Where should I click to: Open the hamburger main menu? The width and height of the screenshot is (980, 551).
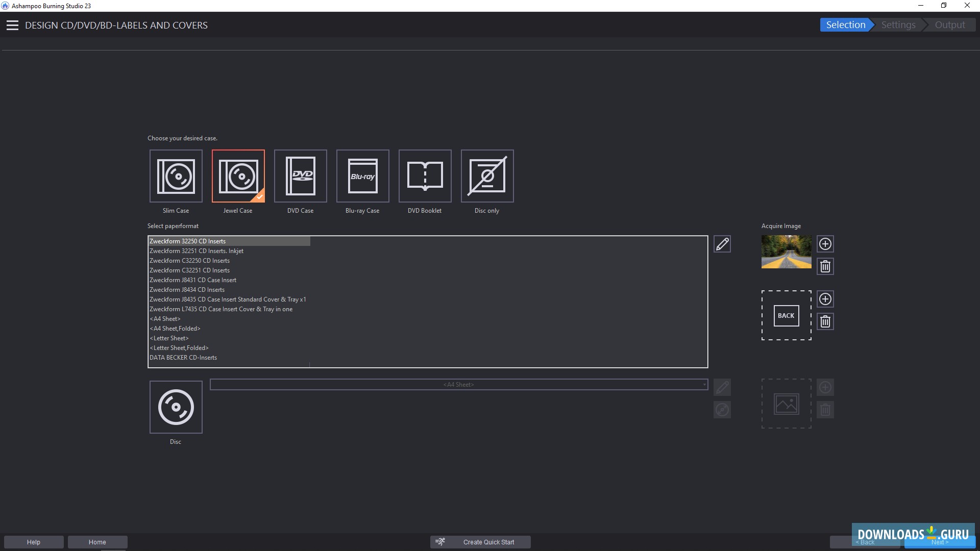(x=12, y=26)
